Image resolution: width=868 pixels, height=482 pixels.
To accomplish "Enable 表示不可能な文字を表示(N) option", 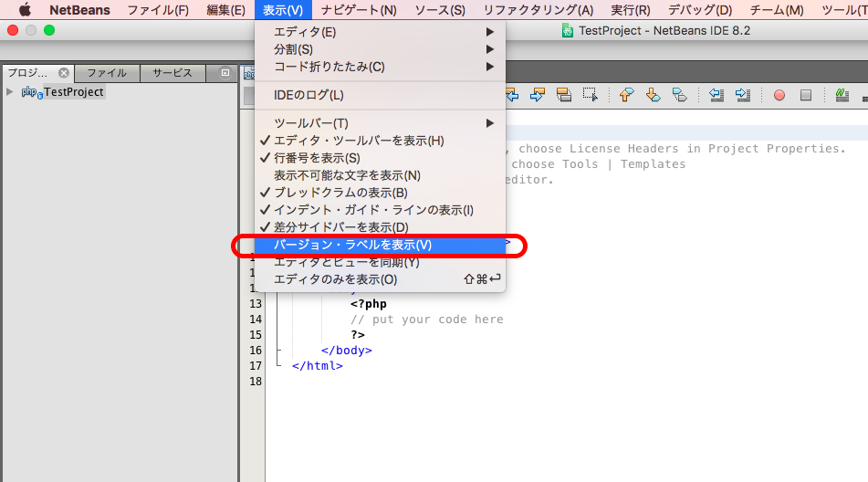I will pos(381,175).
